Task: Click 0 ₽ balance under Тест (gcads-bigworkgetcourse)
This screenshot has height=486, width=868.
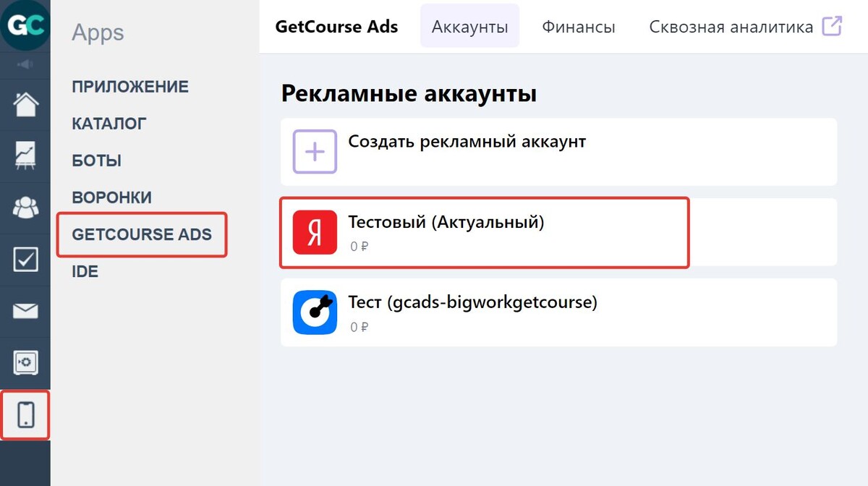Action: click(359, 327)
